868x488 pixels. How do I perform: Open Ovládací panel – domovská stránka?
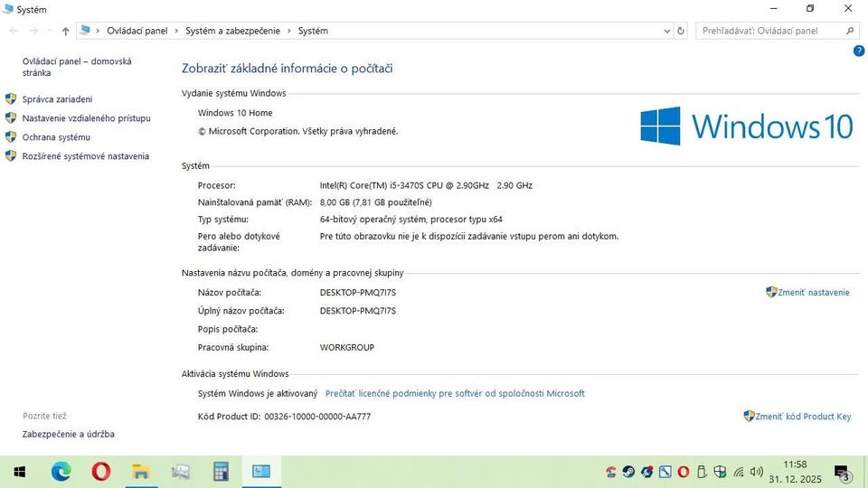pyautogui.click(x=77, y=67)
